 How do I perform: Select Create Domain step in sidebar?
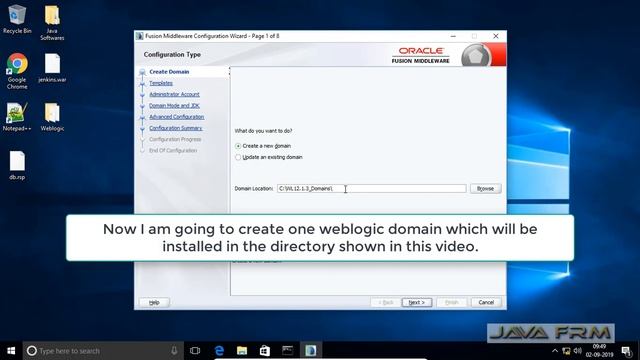point(169,72)
